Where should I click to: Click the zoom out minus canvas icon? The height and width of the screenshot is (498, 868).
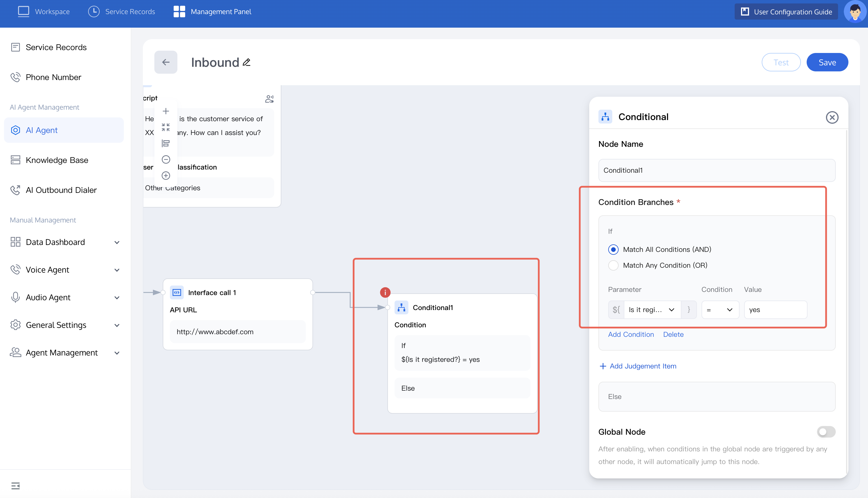click(166, 159)
